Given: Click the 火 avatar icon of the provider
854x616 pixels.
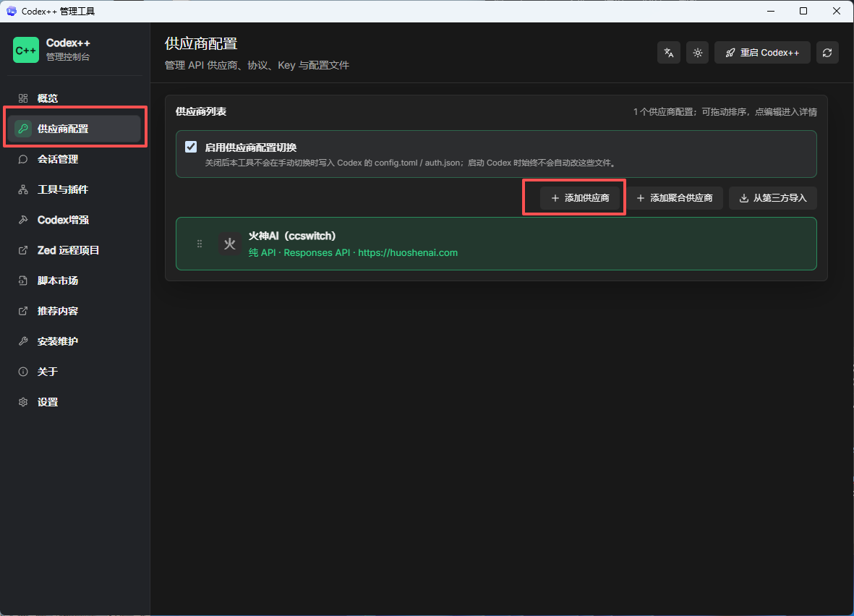Looking at the screenshot, I should click(229, 244).
